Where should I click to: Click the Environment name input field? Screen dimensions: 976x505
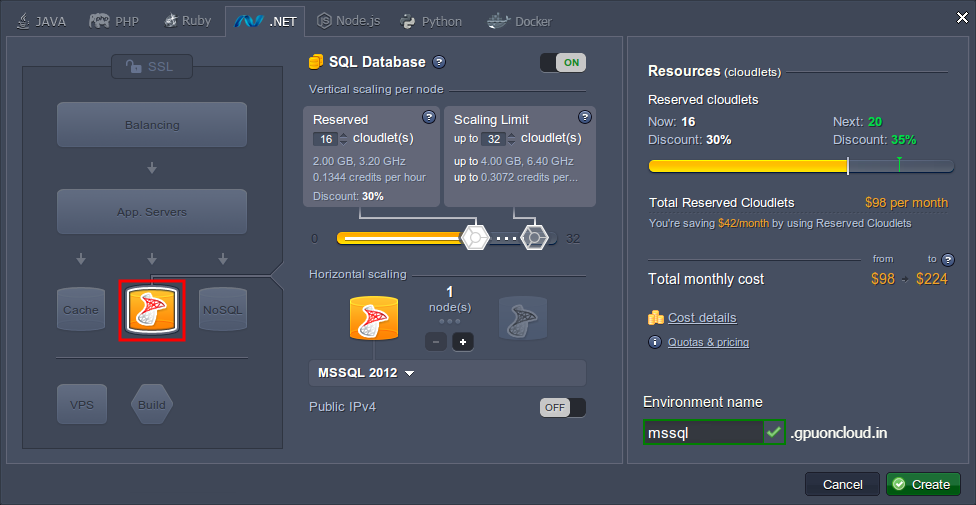pos(702,433)
